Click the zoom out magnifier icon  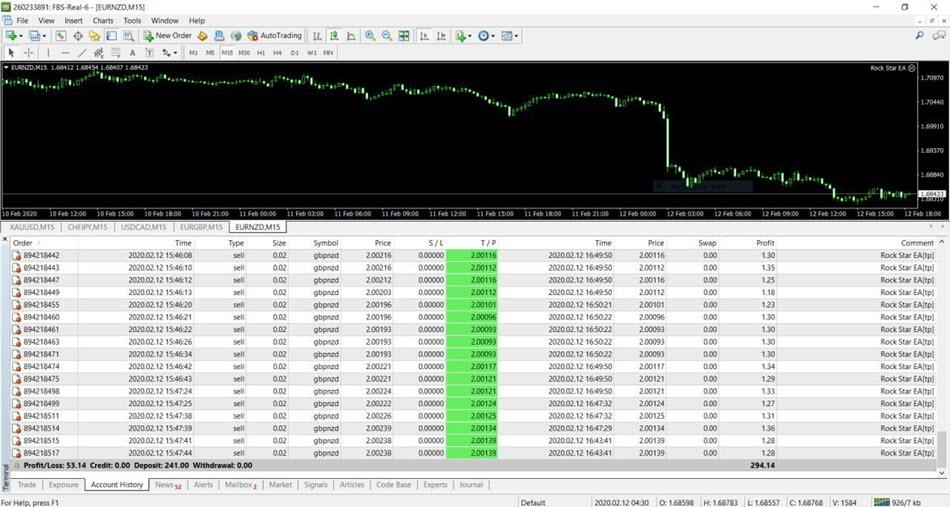click(386, 36)
